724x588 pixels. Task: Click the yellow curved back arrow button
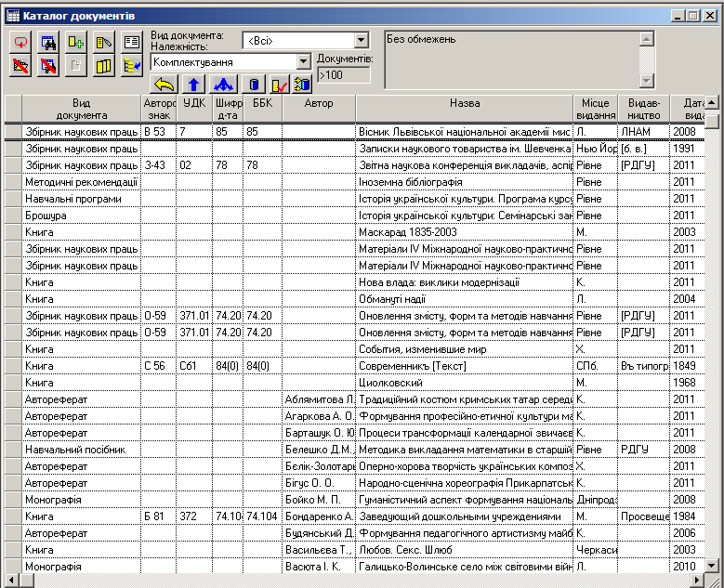[165, 85]
